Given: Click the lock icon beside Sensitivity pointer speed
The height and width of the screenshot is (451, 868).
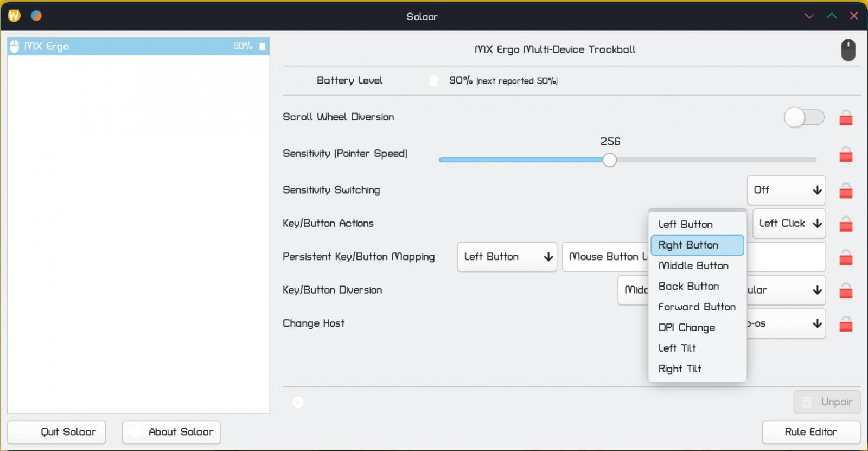Looking at the screenshot, I should pos(845,155).
